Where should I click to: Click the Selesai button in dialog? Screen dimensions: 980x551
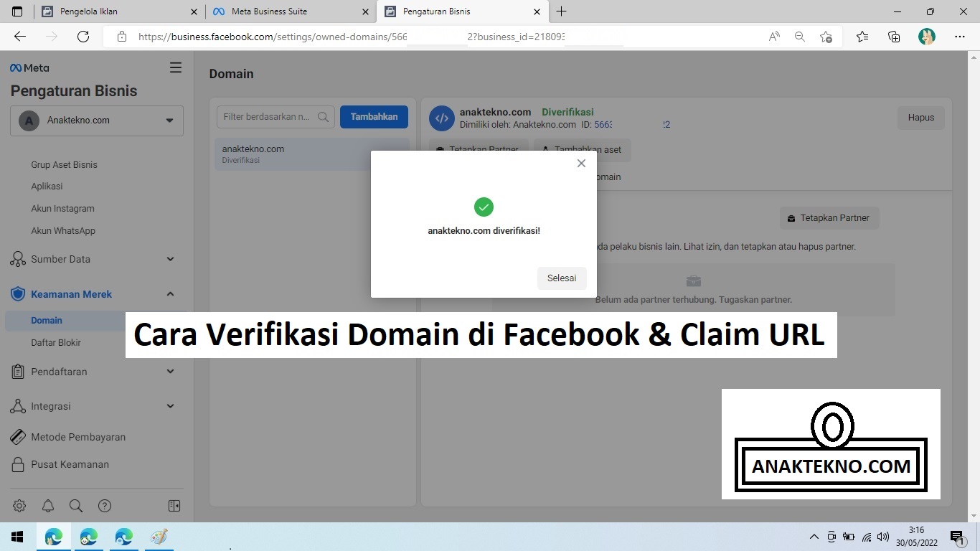(x=562, y=278)
